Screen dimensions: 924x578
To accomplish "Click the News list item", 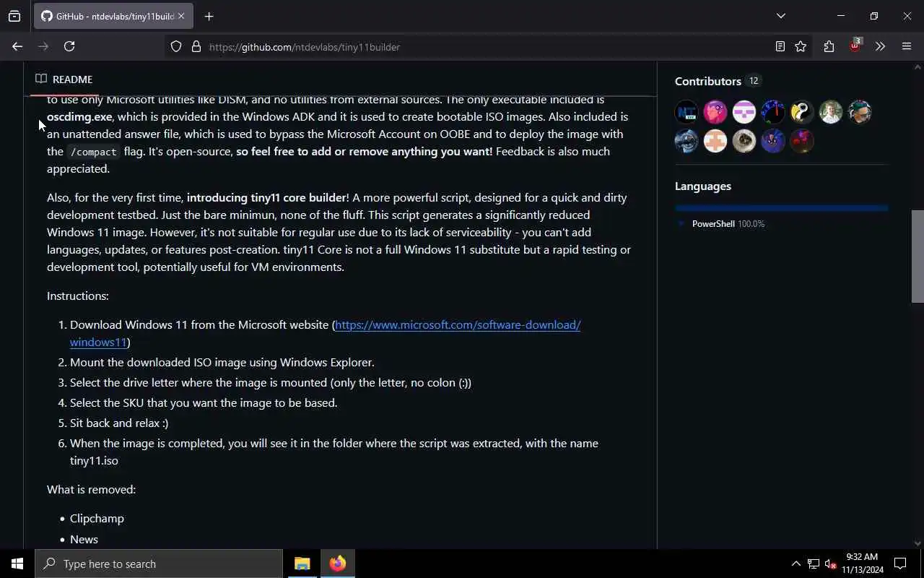I will 84,539.
